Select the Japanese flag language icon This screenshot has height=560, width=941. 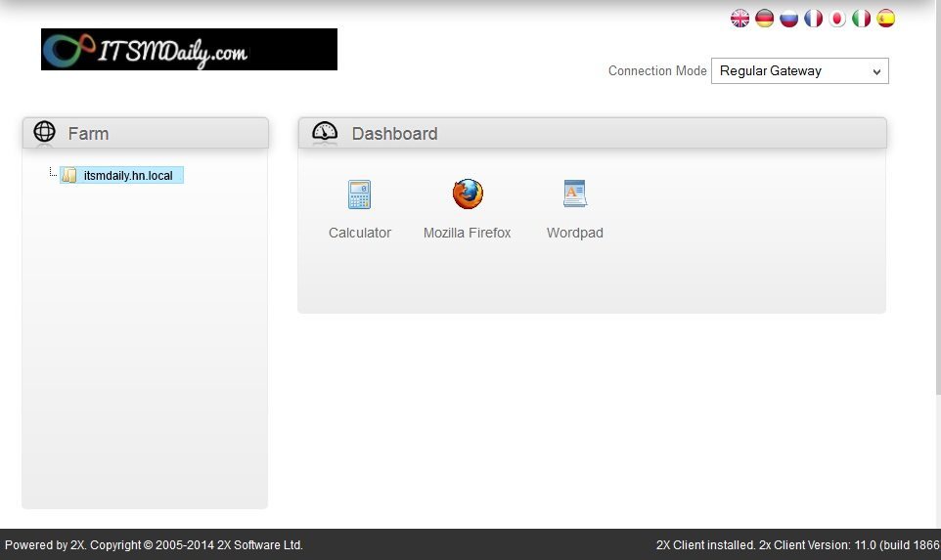pos(837,19)
